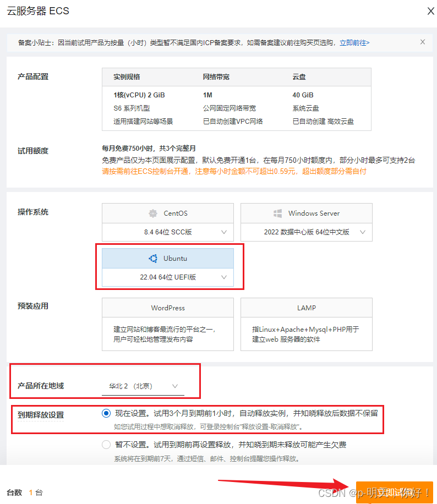
Task: Click the 网络带宽 column header
Action: (216, 77)
